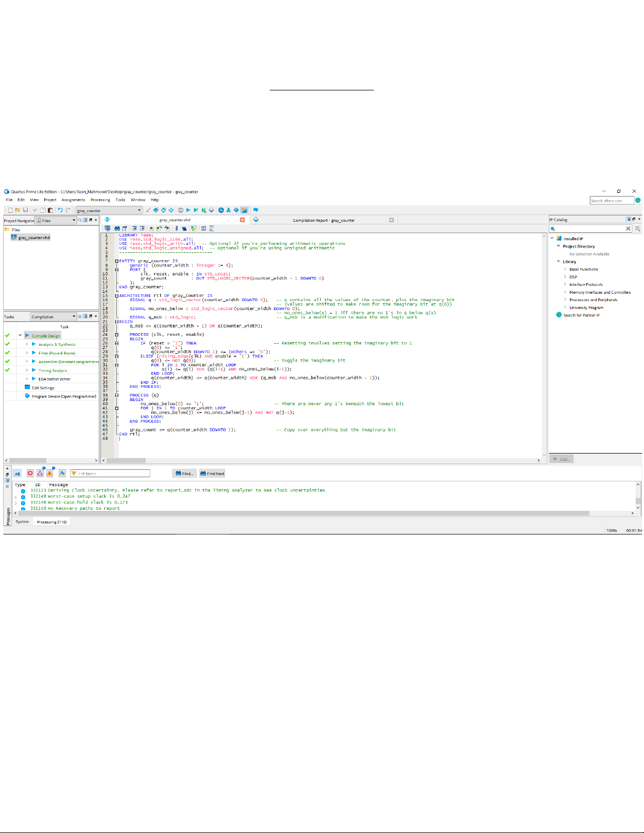Expand the DSP library category
The image size is (644, 833).
coord(565,276)
